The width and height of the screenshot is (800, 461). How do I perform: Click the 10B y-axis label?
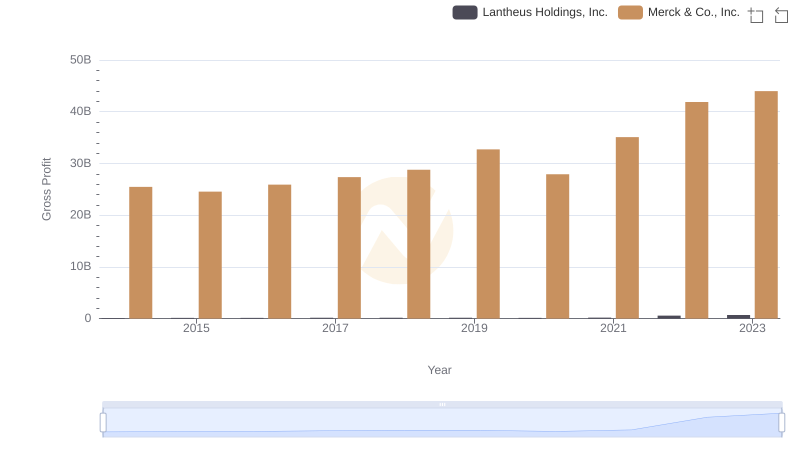[81, 266]
